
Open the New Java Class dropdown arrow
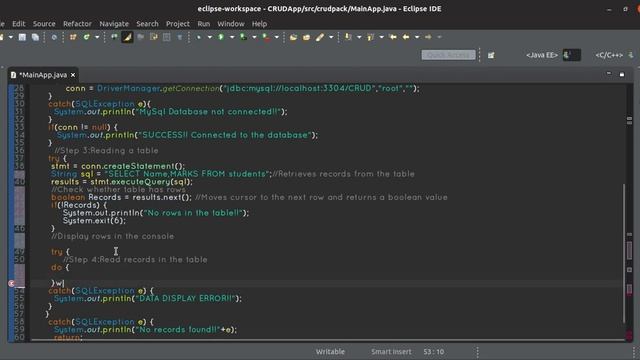97,37
